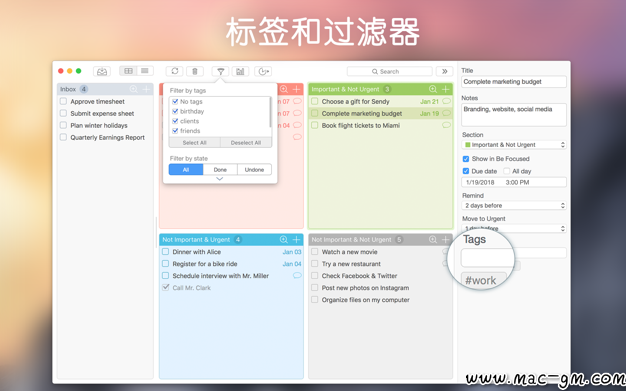Open note bubble for Complete marketing budget

446,113
